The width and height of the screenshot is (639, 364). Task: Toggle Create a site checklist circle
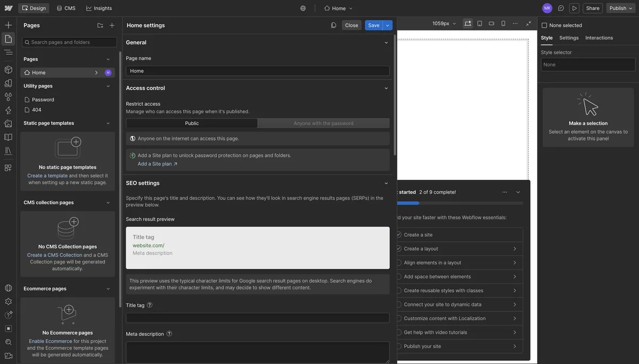398,235
